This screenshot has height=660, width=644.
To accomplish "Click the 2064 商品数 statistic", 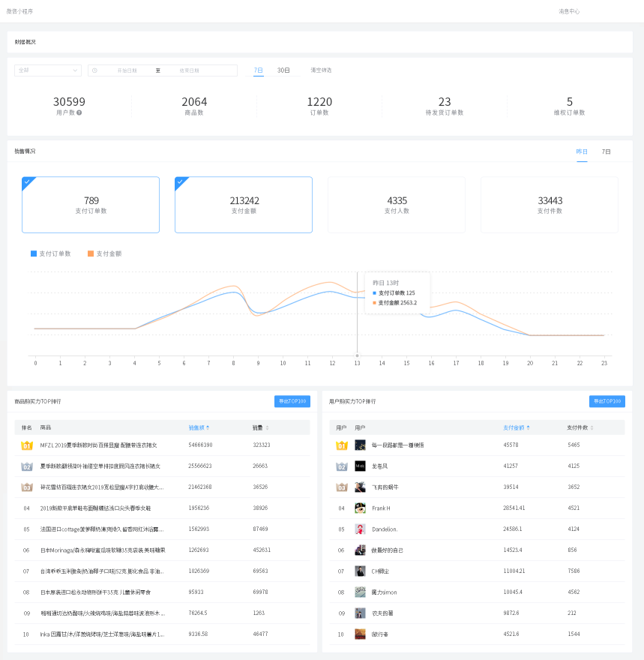I will (194, 106).
